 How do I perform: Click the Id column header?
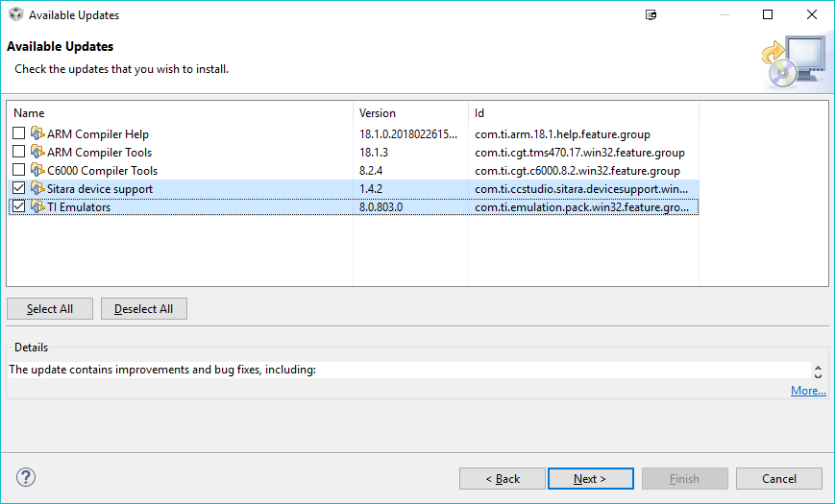[582, 113]
